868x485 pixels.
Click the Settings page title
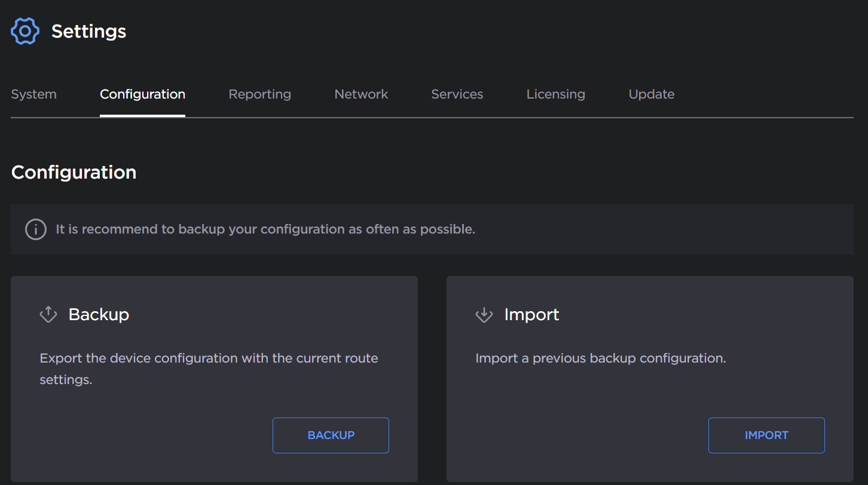[88, 32]
